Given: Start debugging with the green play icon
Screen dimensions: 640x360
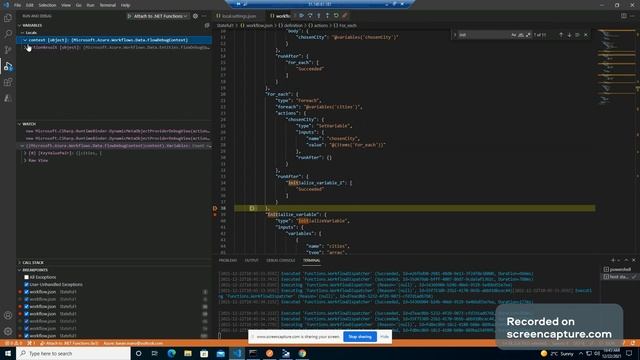Looking at the screenshot, I should [129, 16].
